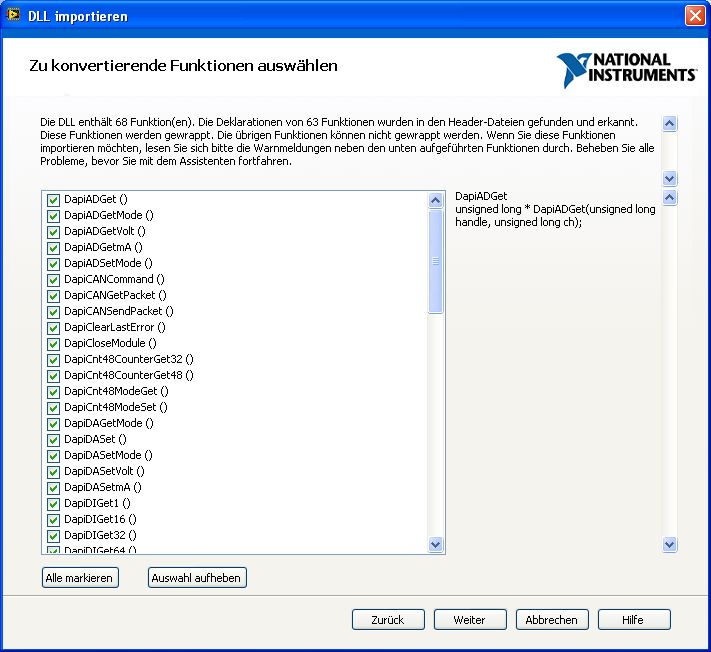Proceed by clicking Weiter
Image resolution: width=711 pixels, height=652 pixels.
470,620
